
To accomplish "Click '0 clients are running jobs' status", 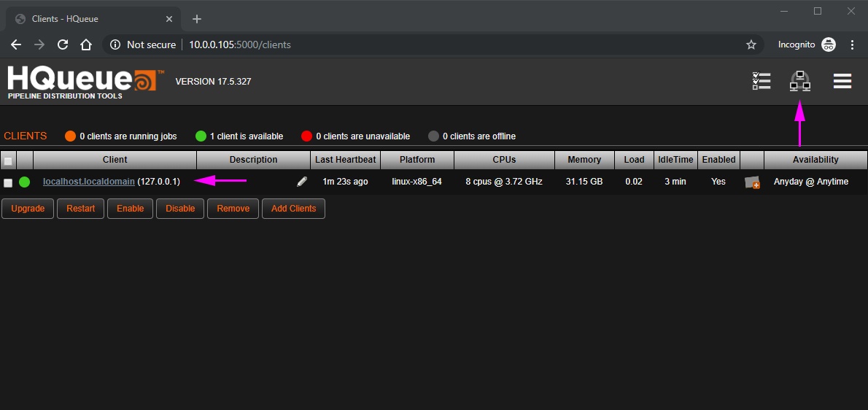I will click(x=120, y=136).
